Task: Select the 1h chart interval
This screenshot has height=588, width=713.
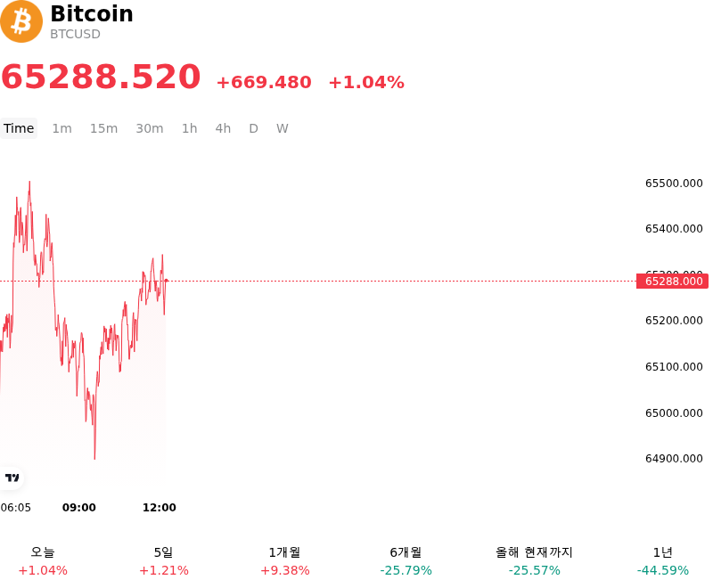Action: click(x=190, y=128)
